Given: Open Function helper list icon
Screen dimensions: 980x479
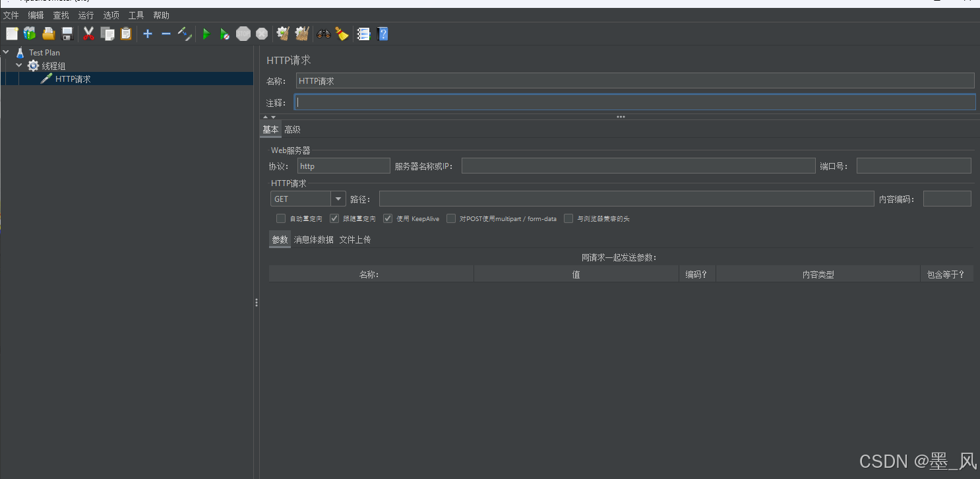Looking at the screenshot, I should click(363, 34).
